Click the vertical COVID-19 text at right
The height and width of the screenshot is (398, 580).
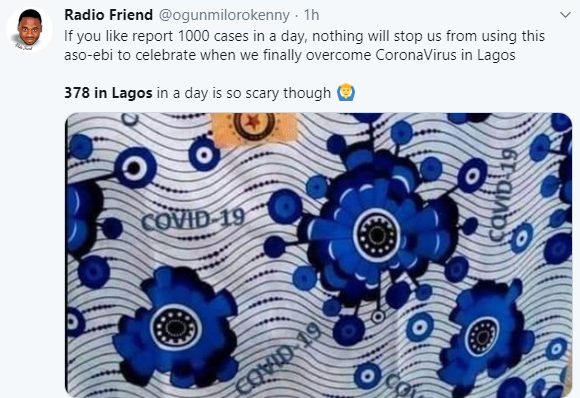point(502,195)
